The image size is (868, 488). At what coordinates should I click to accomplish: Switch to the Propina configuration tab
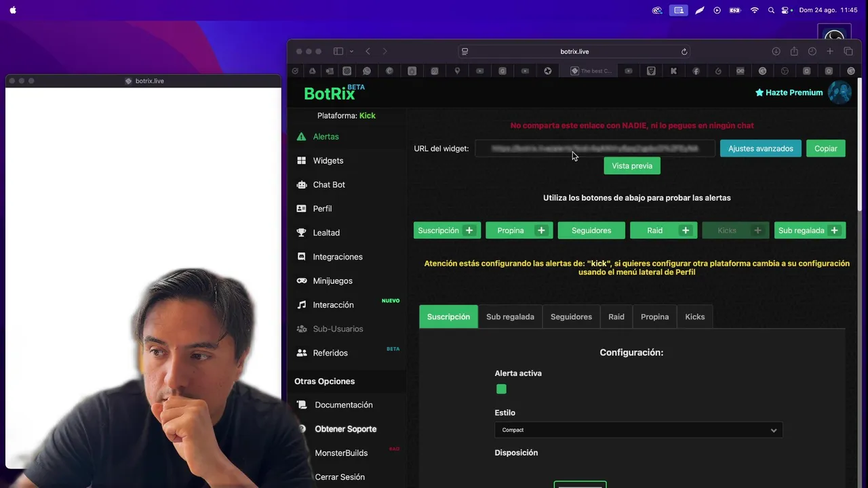(654, 317)
